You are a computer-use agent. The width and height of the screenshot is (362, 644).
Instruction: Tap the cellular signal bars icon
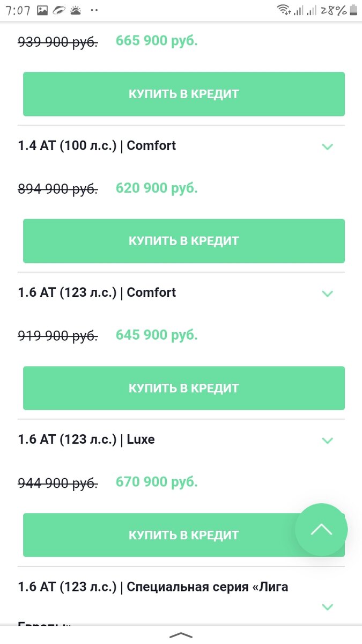point(299,10)
